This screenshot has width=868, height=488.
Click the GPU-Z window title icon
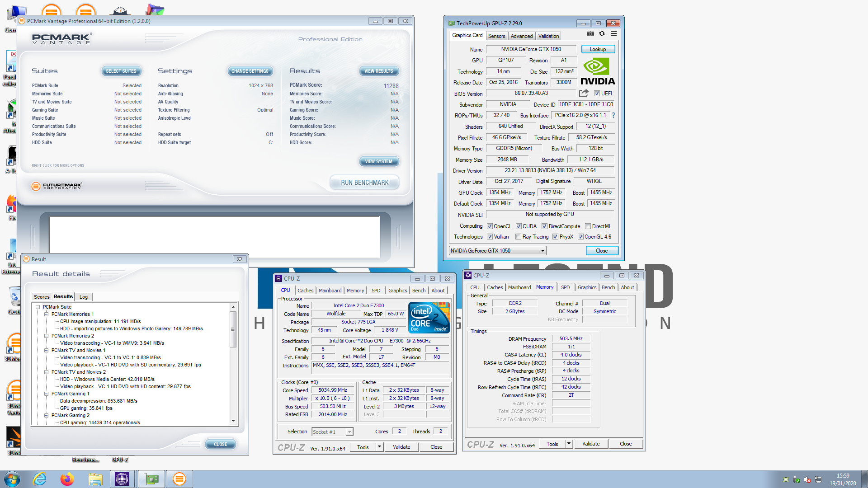(x=451, y=23)
